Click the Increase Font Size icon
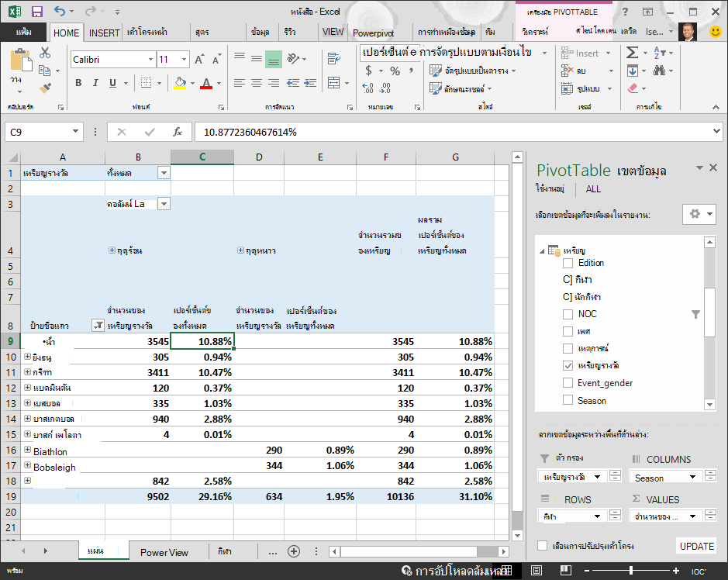 click(199, 60)
